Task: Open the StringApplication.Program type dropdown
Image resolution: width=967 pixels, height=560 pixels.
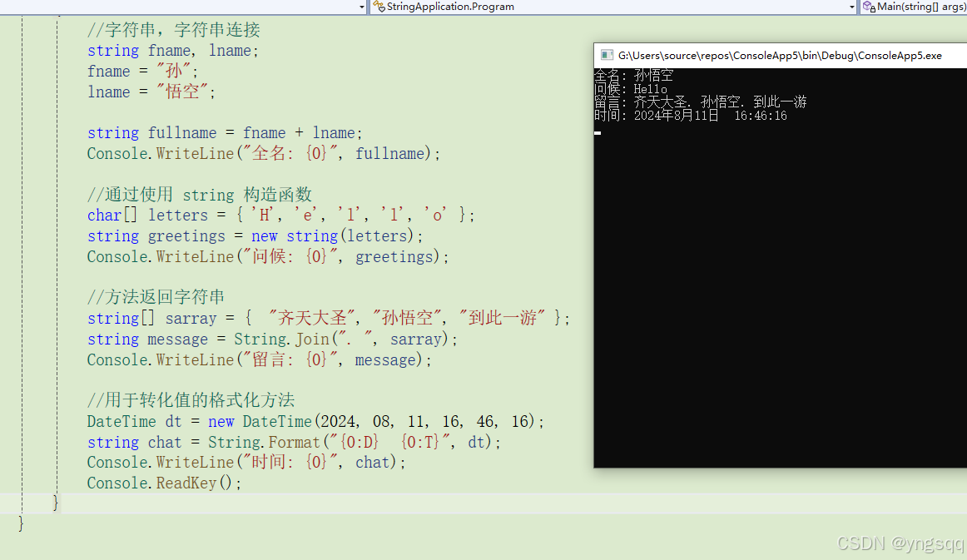Action: pos(615,6)
